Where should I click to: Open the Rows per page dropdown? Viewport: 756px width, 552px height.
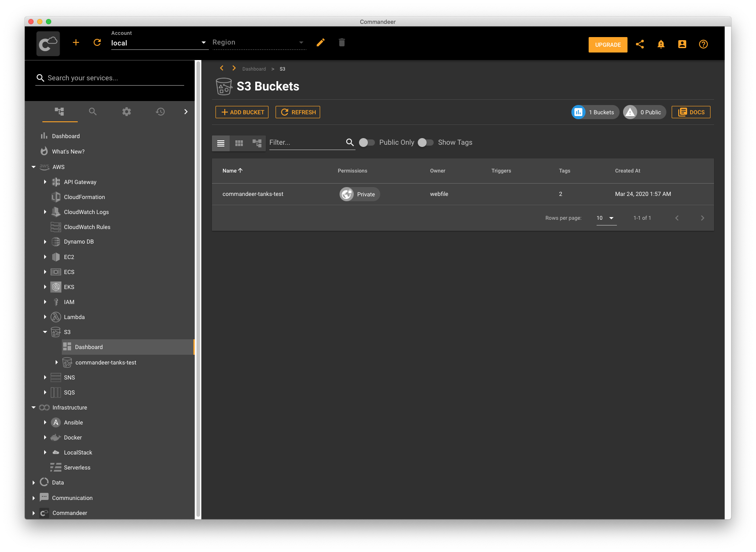(606, 218)
